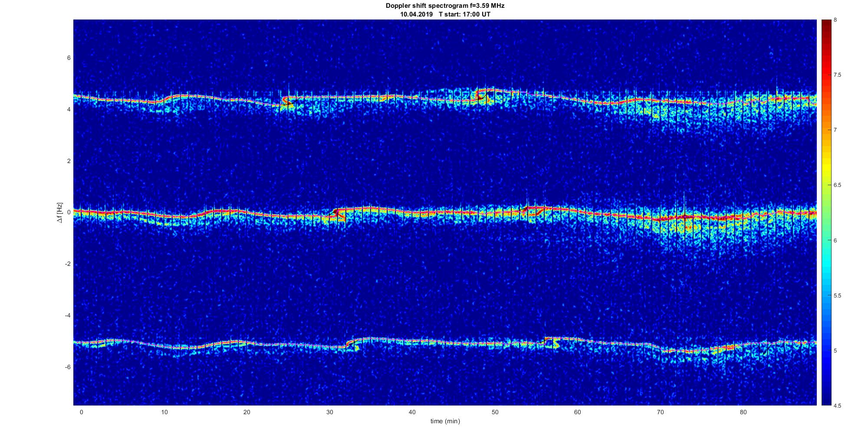Click the x-axis tick label '30'
Screen dimensions: 868x435
[x=329, y=412]
